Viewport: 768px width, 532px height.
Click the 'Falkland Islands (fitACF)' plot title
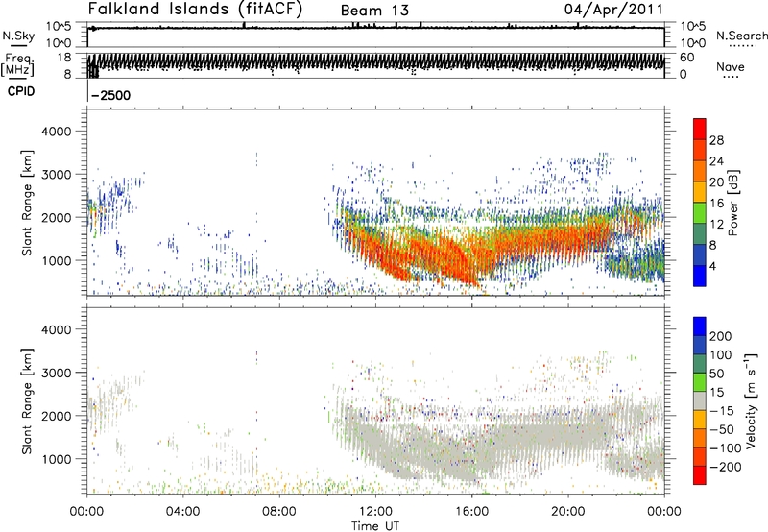pyautogui.click(x=195, y=9)
